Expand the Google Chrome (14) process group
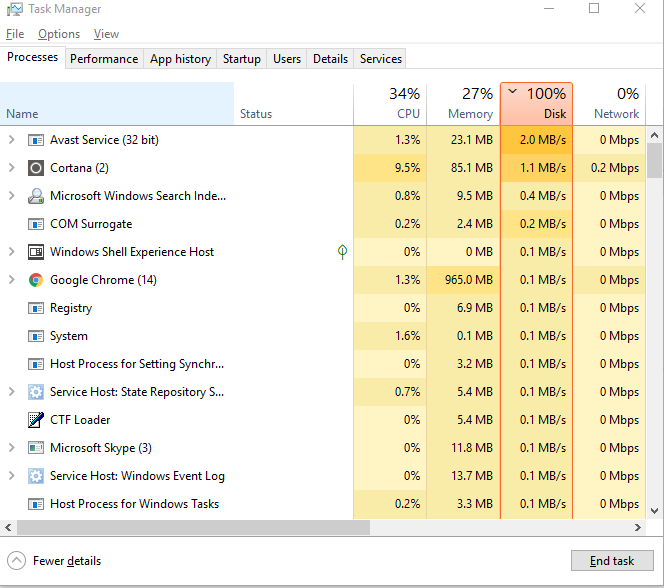 pos(12,279)
